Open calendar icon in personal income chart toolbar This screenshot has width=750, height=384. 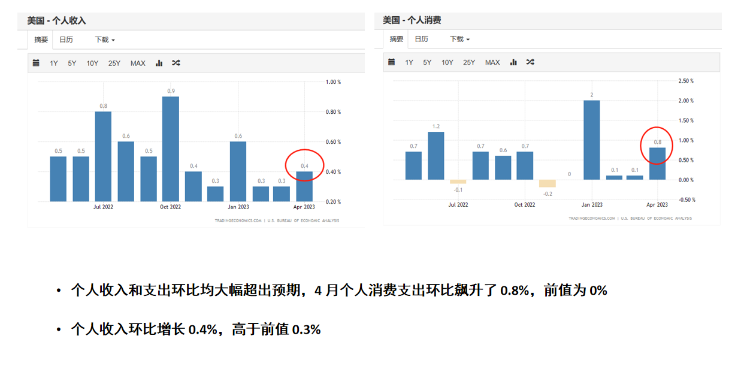click(x=36, y=63)
